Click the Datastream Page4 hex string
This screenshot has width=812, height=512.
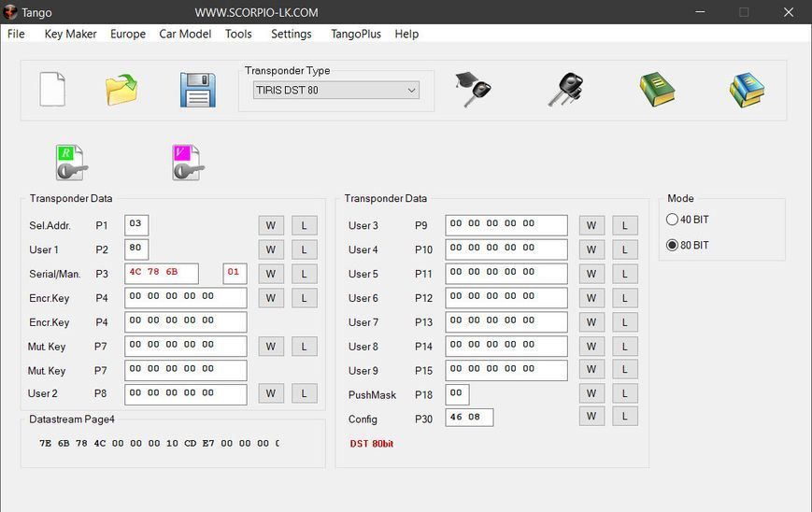[x=159, y=444]
